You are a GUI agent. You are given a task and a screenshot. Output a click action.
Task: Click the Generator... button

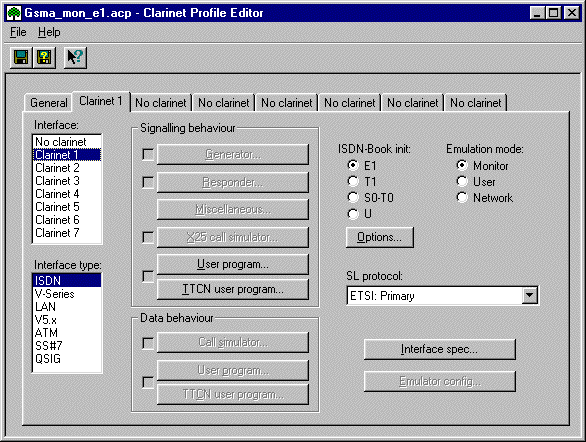coord(233,154)
